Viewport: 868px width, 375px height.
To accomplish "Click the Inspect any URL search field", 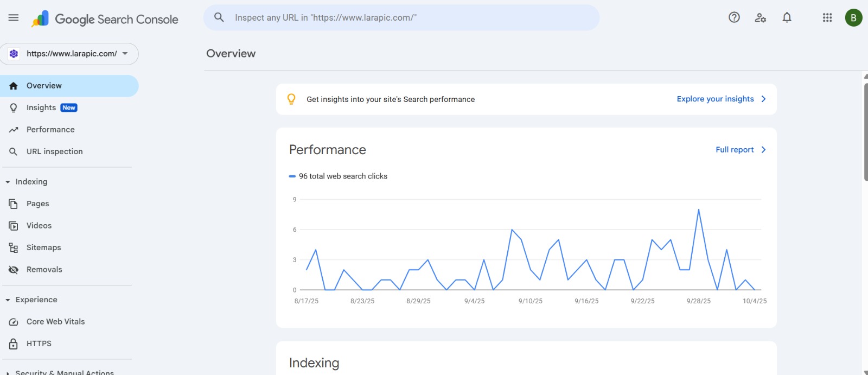I will tap(401, 18).
